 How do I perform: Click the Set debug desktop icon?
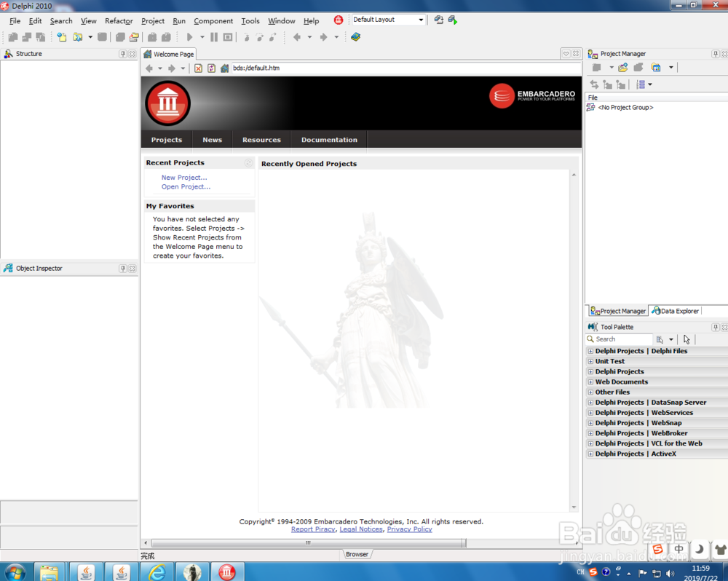[453, 20]
